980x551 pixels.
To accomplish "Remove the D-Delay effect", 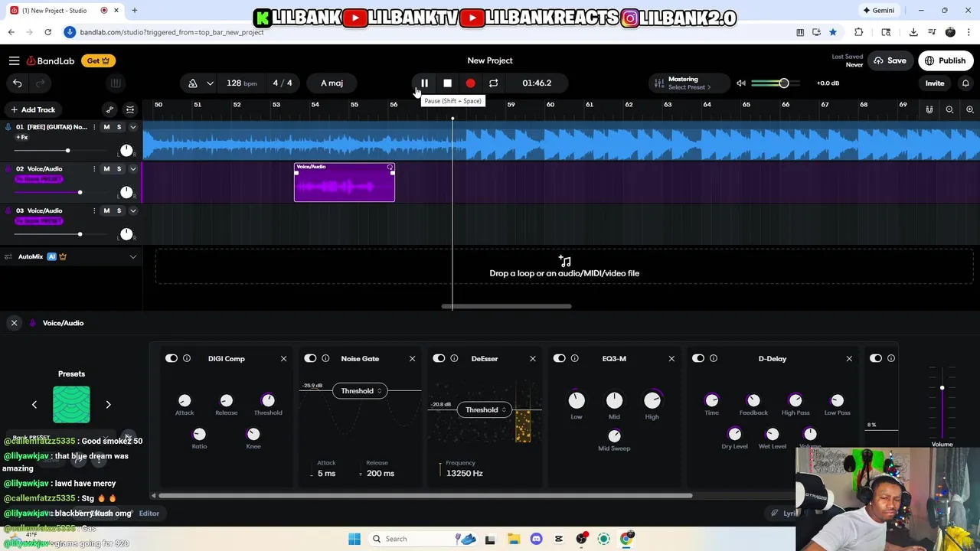I will click(849, 358).
